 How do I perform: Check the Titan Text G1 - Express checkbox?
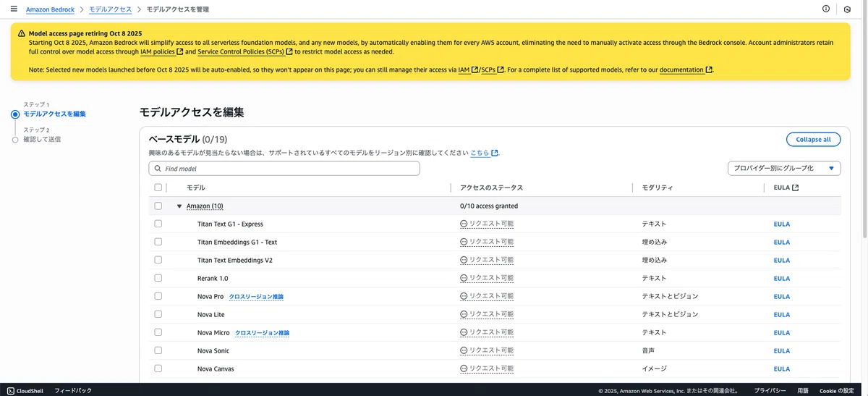[158, 224]
